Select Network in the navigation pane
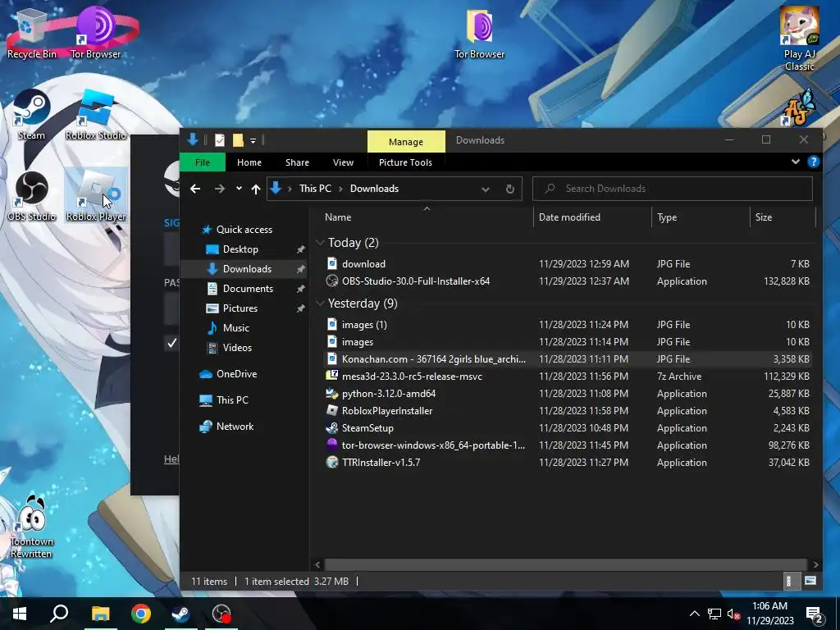840x630 pixels. [x=226, y=427]
